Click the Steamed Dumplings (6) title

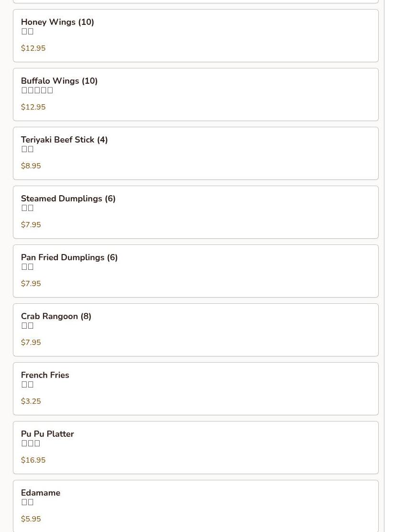[x=68, y=199]
